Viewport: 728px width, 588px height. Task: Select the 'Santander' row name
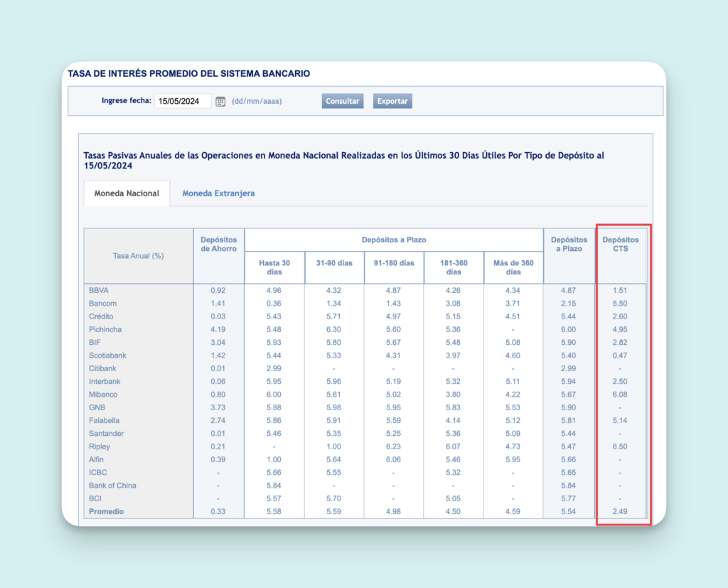107,433
